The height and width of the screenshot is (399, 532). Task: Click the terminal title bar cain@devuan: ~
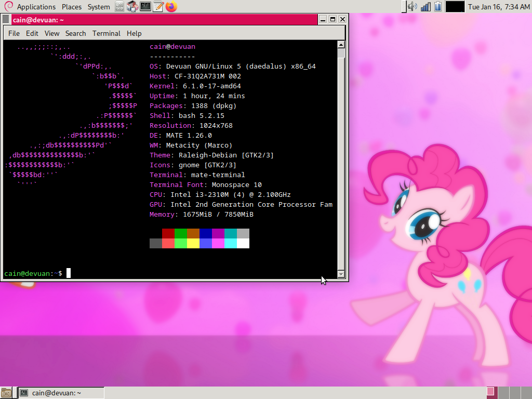[165, 19]
